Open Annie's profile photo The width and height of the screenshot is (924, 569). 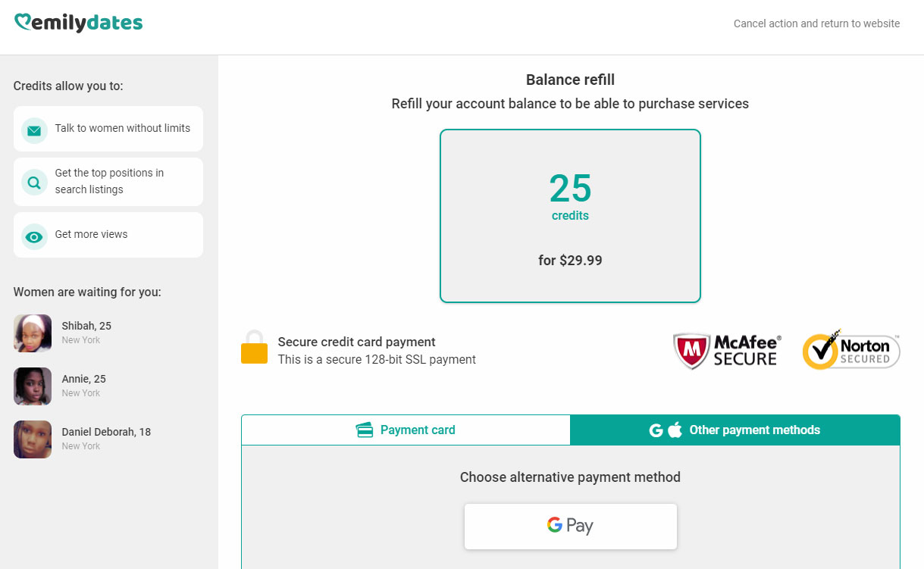(33, 386)
